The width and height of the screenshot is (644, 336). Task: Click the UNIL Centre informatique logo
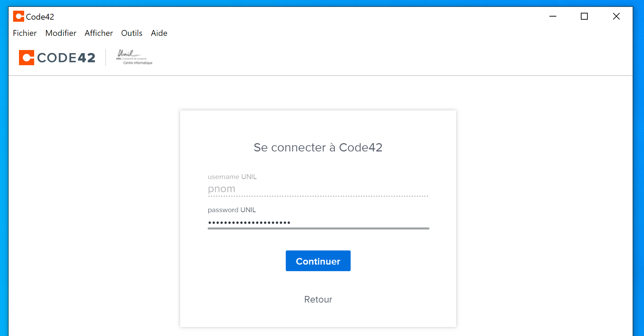tap(134, 57)
